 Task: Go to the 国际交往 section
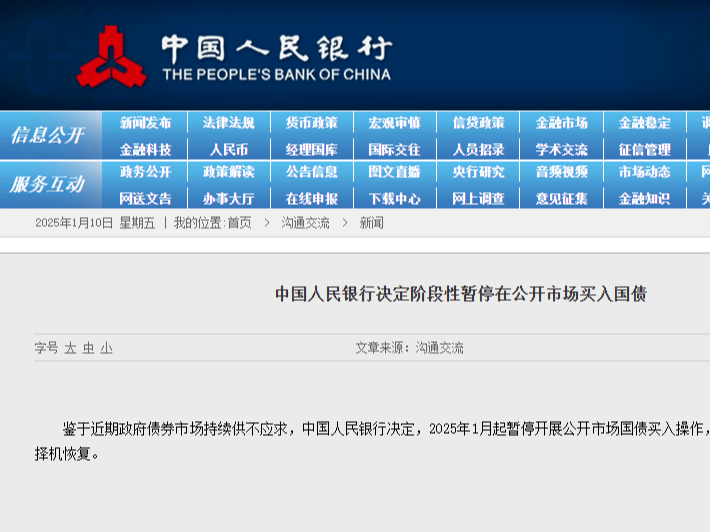394,149
